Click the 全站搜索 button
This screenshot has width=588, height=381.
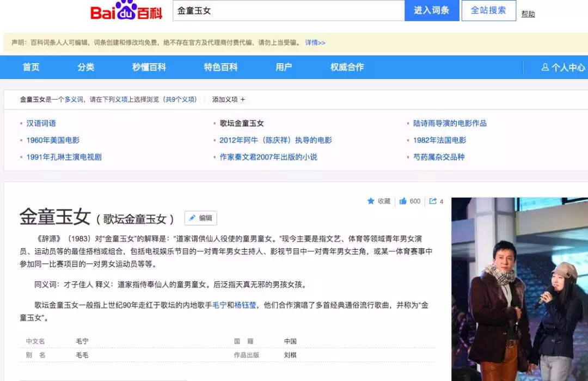click(488, 11)
